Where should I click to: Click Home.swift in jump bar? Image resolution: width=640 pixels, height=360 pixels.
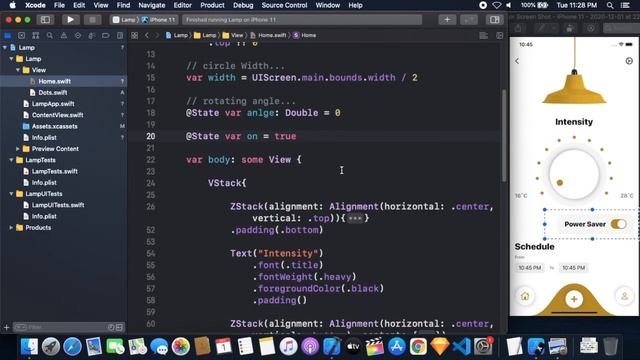point(268,36)
